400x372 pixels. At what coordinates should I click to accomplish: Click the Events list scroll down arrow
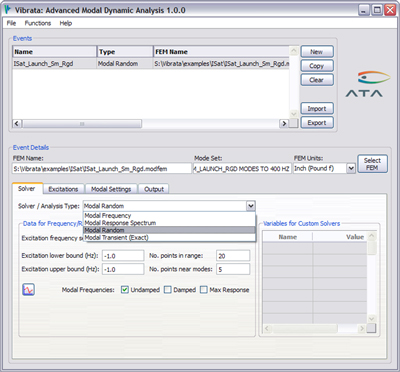point(294,114)
